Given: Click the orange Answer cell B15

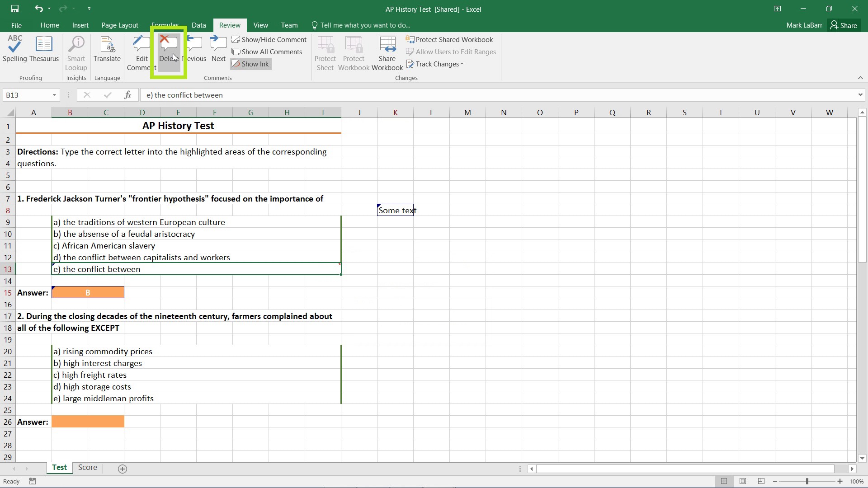Looking at the screenshot, I should pyautogui.click(x=88, y=292).
